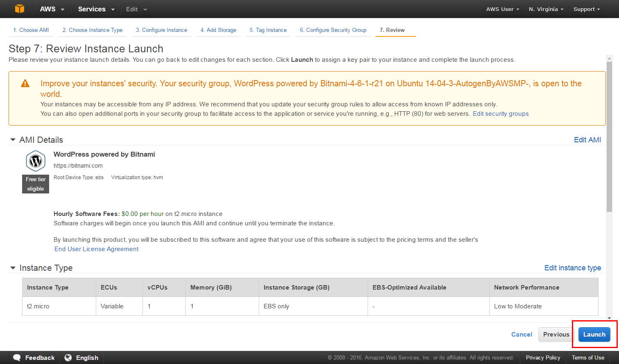Open the AWS dropdown menu
619x364 pixels.
[x=52, y=9]
